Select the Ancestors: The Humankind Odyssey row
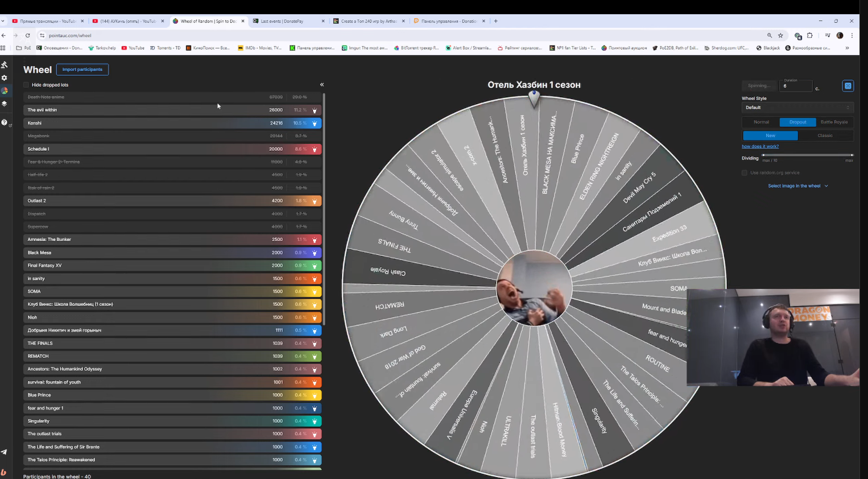The image size is (868, 479). tap(172, 369)
